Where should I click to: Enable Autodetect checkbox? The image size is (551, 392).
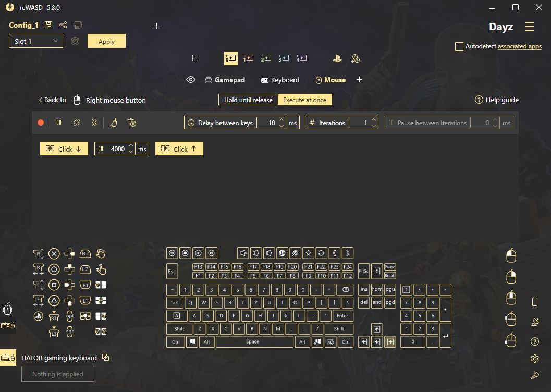[x=459, y=46]
